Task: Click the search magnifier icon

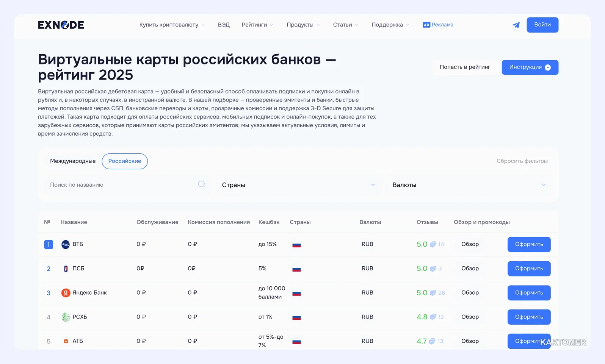Action: point(202,184)
